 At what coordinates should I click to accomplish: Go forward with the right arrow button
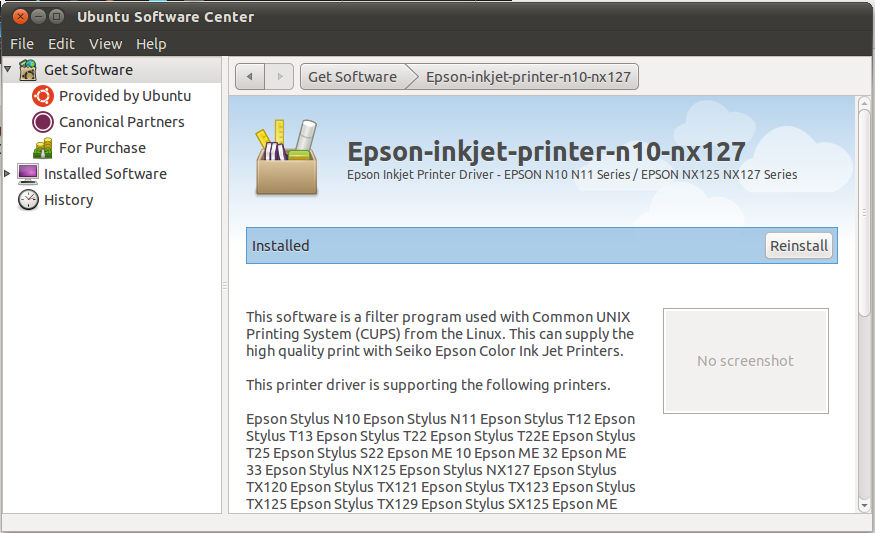[279, 76]
